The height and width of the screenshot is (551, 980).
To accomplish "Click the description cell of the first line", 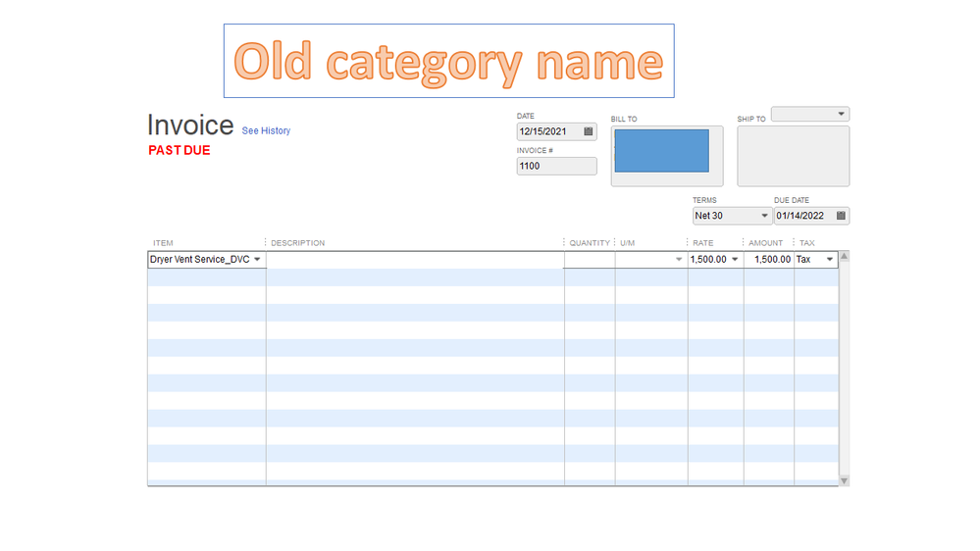I will point(415,259).
